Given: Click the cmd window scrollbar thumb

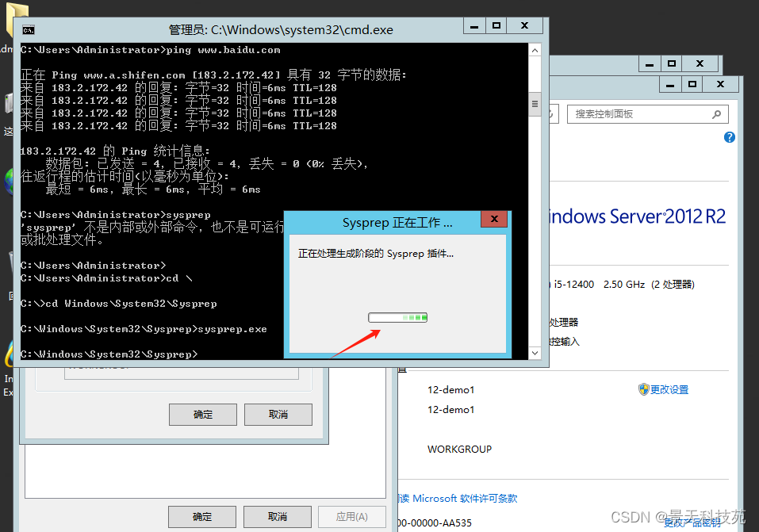Looking at the screenshot, I should click(x=535, y=104).
